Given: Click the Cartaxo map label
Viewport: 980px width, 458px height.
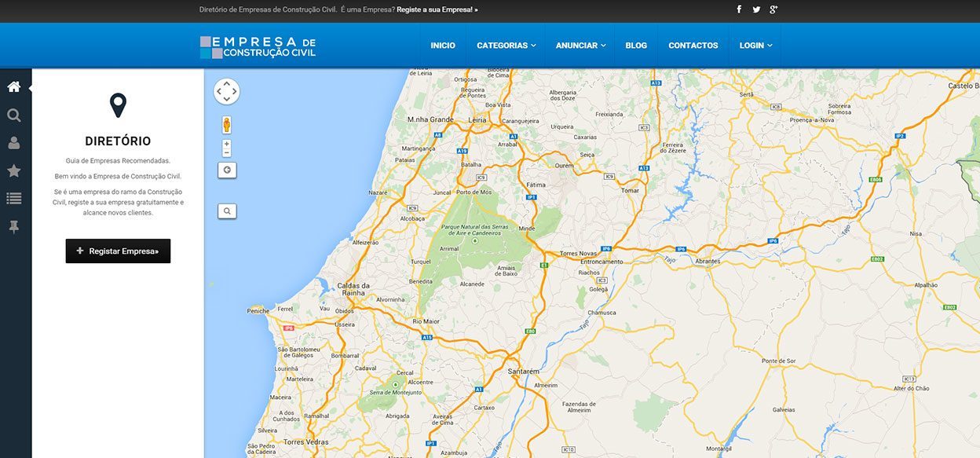Looking at the screenshot, I should (x=485, y=408).
